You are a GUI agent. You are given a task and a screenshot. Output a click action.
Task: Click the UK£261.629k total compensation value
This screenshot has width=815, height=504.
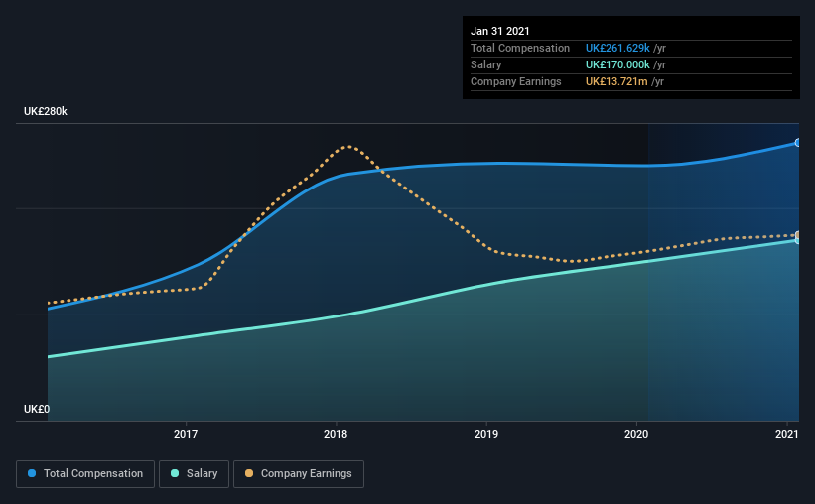617,48
